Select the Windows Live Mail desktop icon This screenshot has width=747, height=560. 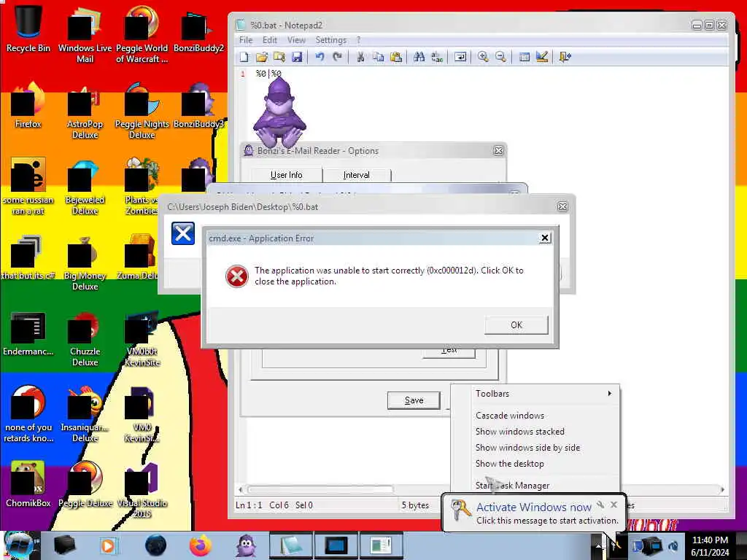coord(85,34)
